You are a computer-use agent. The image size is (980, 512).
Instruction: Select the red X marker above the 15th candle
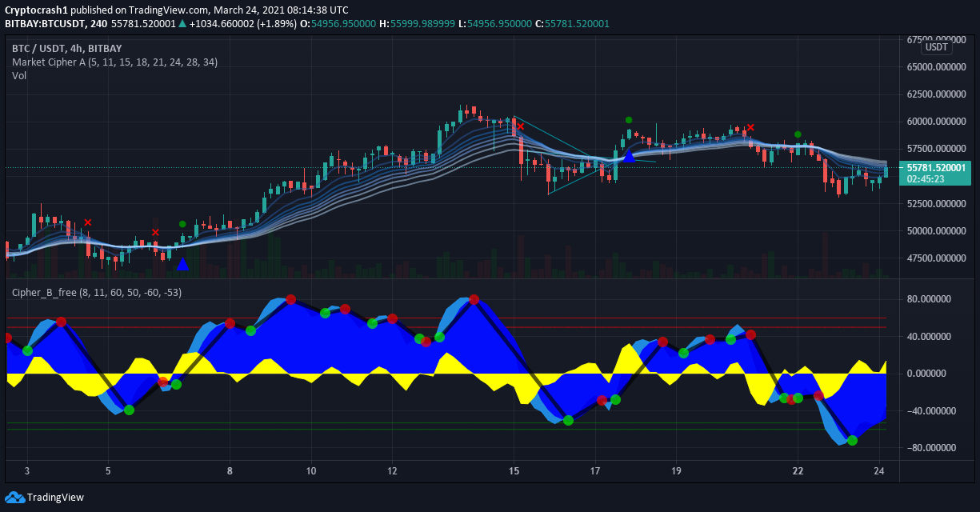click(520, 126)
